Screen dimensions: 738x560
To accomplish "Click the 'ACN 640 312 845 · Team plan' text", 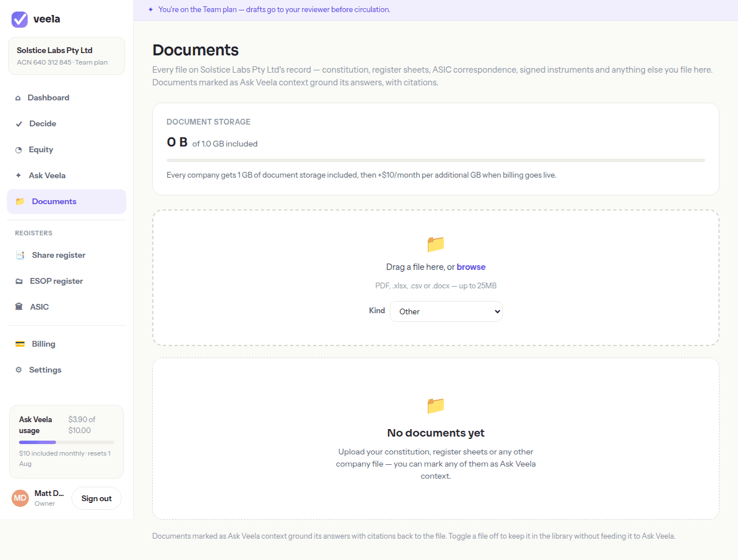I will tap(62, 62).
